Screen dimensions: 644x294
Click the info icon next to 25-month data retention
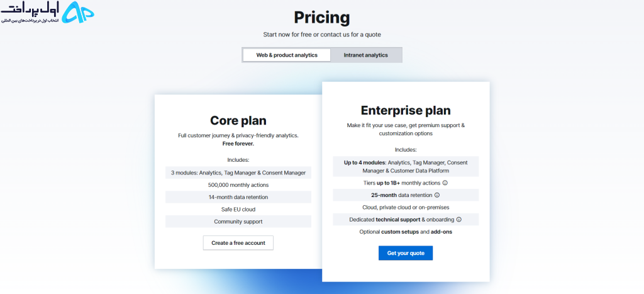pyautogui.click(x=437, y=195)
